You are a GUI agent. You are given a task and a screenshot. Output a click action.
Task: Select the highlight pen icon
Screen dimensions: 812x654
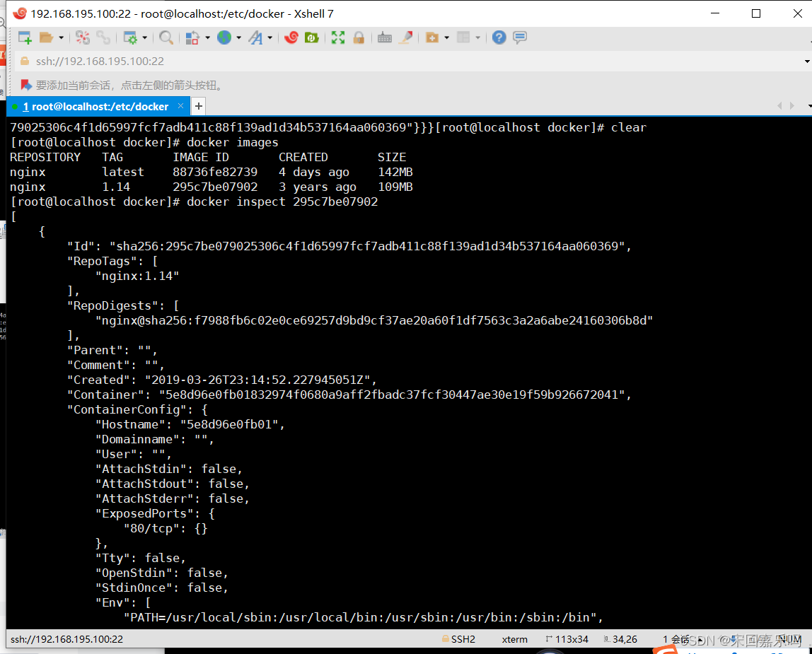tap(406, 37)
